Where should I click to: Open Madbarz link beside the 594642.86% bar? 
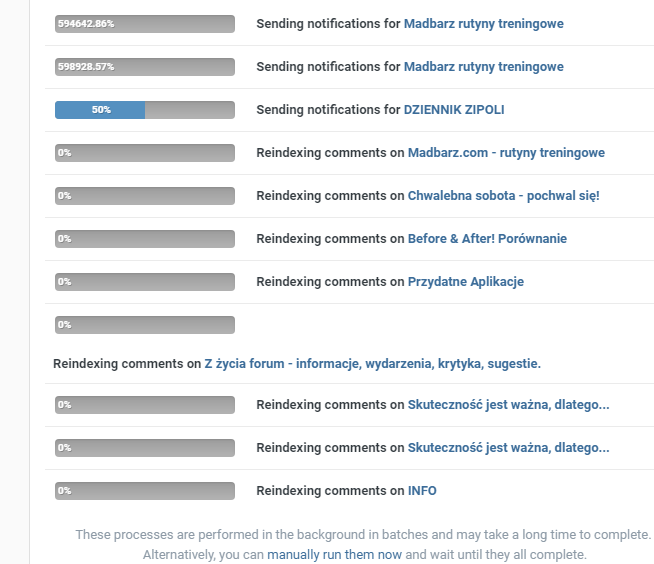pos(483,24)
